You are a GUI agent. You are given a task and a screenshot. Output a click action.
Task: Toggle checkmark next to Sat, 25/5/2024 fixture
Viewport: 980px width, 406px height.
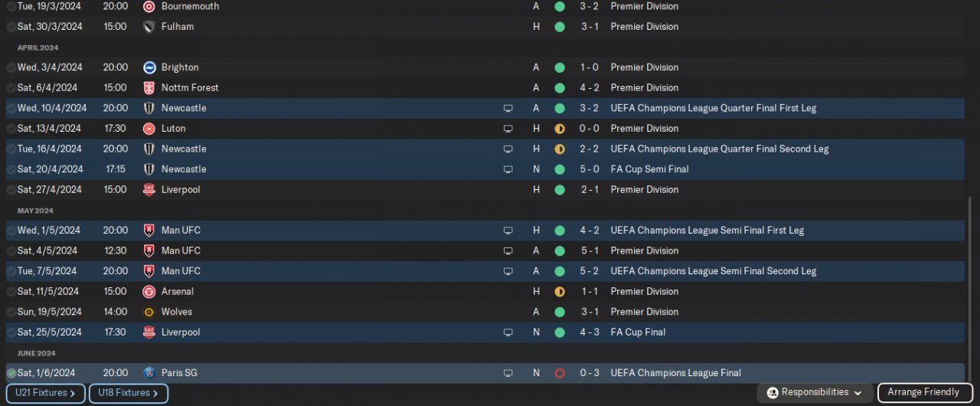(11, 332)
